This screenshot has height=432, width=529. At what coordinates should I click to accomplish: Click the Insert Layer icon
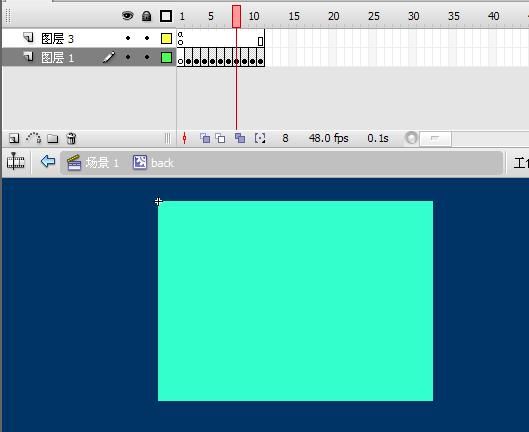(x=14, y=138)
